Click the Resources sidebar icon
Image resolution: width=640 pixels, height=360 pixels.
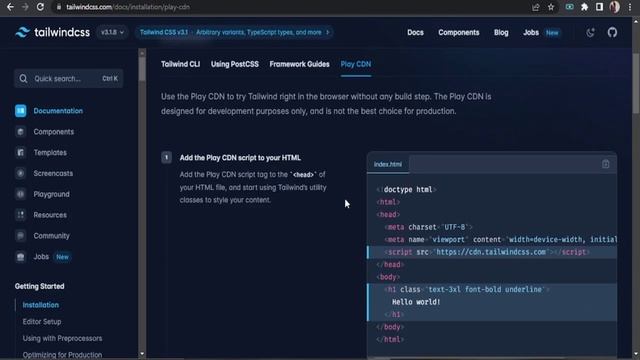coord(20,215)
